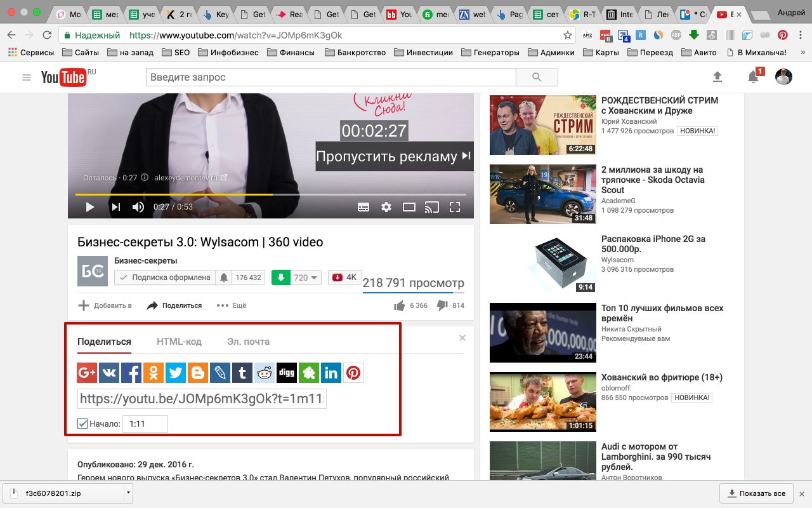Switch to the Эл. почта tab
The height and width of the screenshot is (508, 812).
(x=248, y=342)
